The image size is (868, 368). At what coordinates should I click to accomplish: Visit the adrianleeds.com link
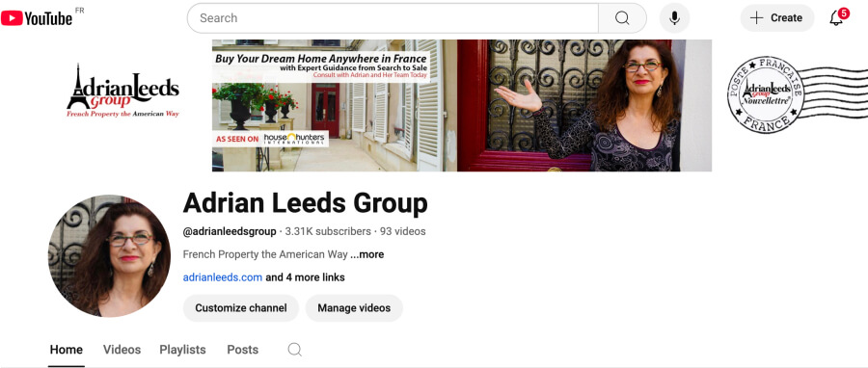coord(223,277)
